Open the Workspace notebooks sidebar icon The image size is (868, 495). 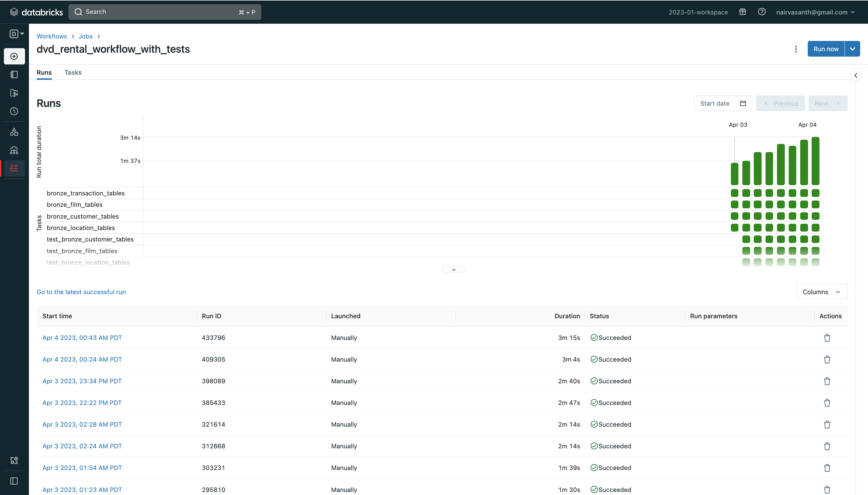(14, 74)
